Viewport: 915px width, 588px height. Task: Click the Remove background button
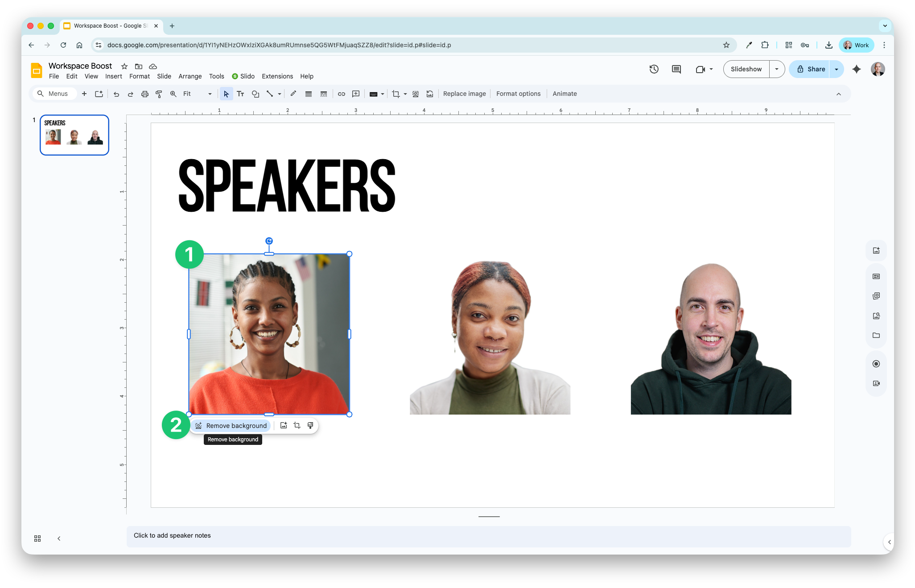coord(231,426)
